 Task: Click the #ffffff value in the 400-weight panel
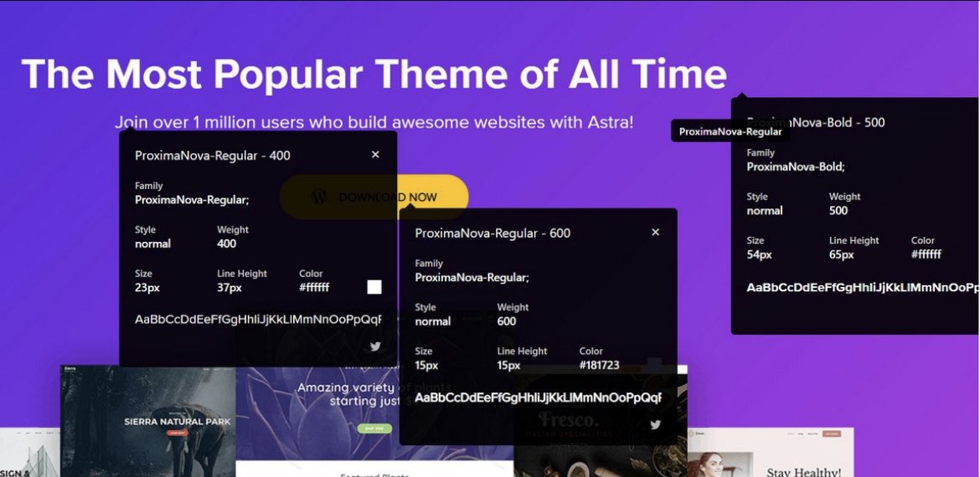314,287
